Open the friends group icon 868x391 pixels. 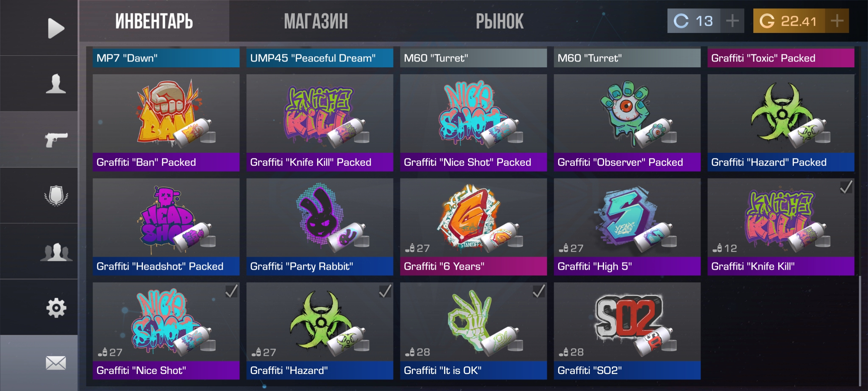[x=56, y=252]
